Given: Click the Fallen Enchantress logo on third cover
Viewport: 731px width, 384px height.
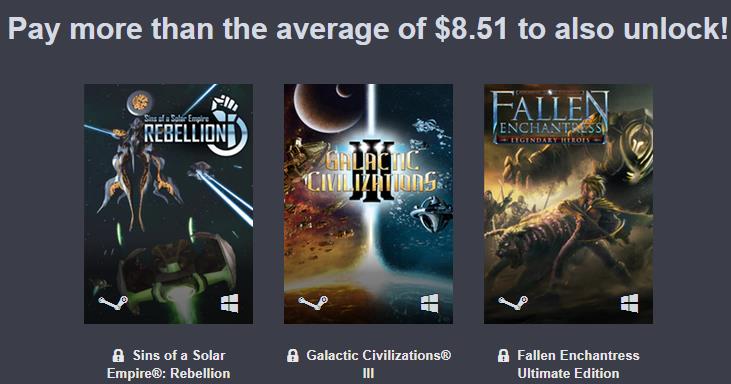Looking at the screenshot, I should click(550, 117).
